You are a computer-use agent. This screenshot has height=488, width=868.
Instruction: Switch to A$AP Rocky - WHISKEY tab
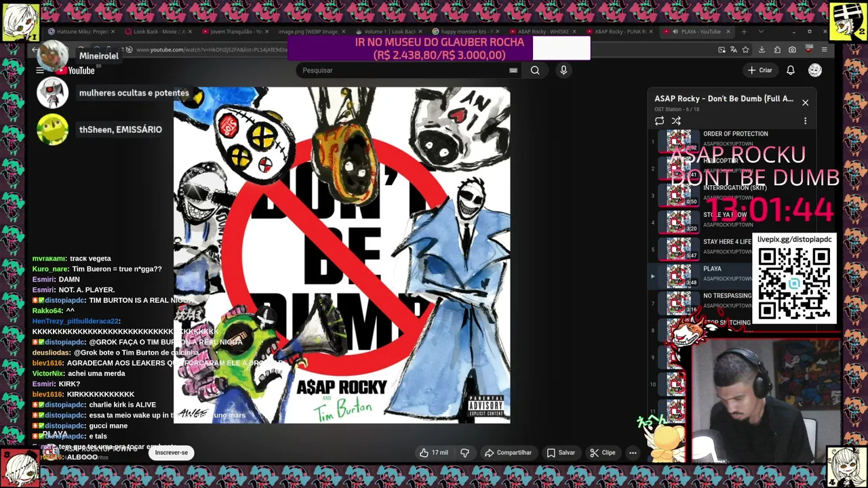pos(542,31)
